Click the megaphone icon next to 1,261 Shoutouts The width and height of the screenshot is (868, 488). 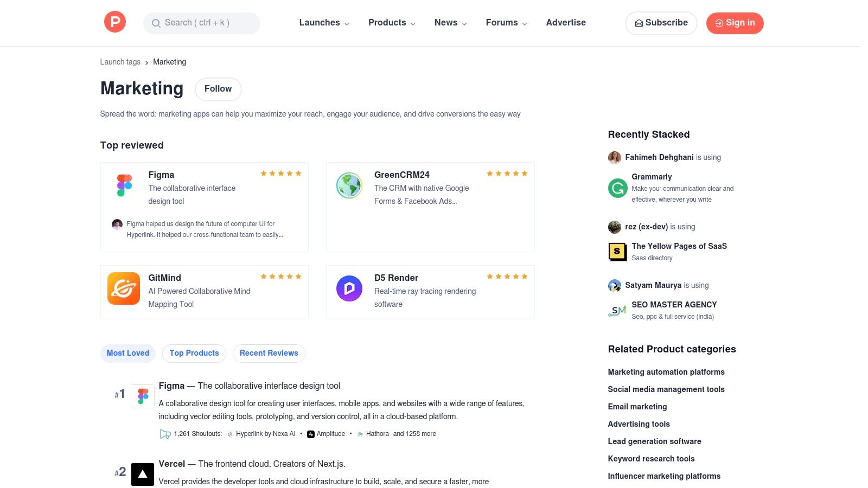click(x=165, y=434)
